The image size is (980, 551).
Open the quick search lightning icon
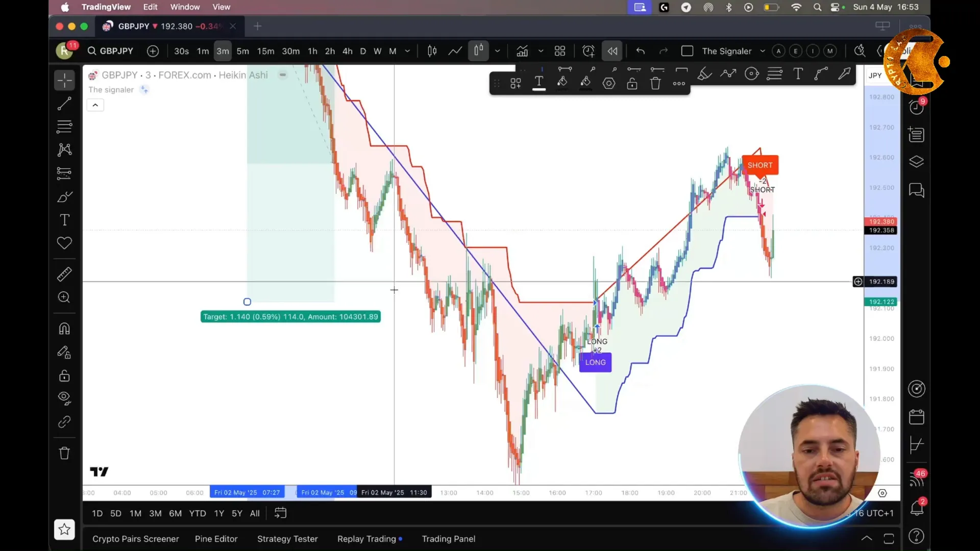[x=860, y=51]
